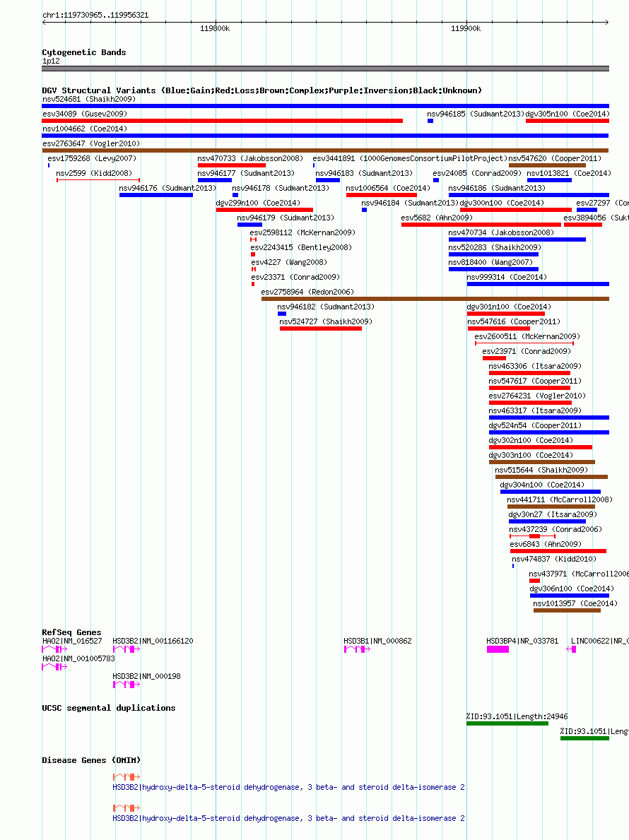The image size is (629, 840).
Task: Open the first HSD3B2 hydroxy-delta-5-steroid link
Action: tap(288, 788)
